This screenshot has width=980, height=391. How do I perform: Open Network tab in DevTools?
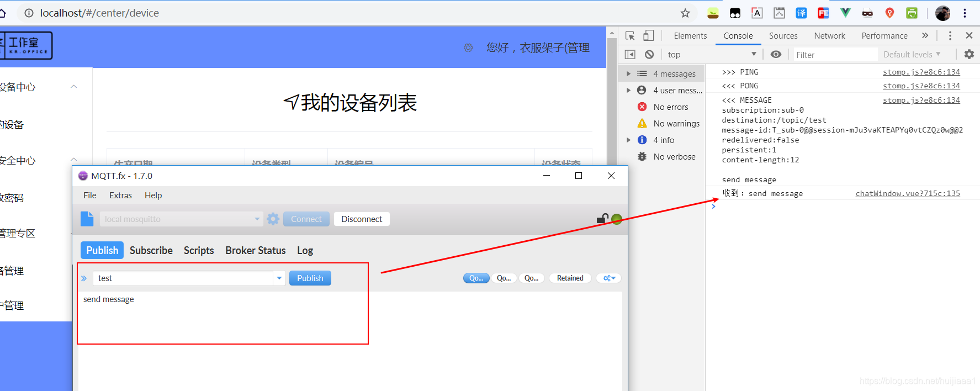click(830, 36)
